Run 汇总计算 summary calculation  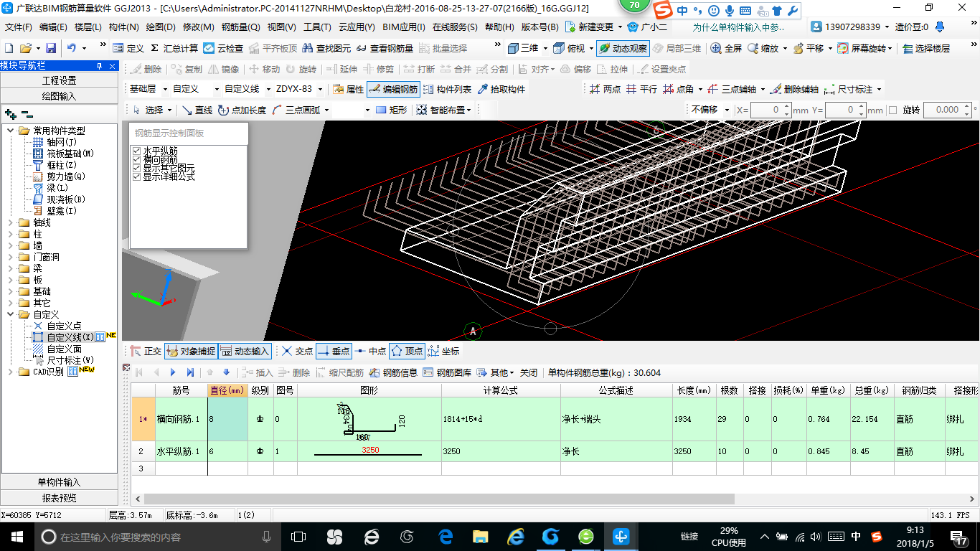click(x=174, y=48)
